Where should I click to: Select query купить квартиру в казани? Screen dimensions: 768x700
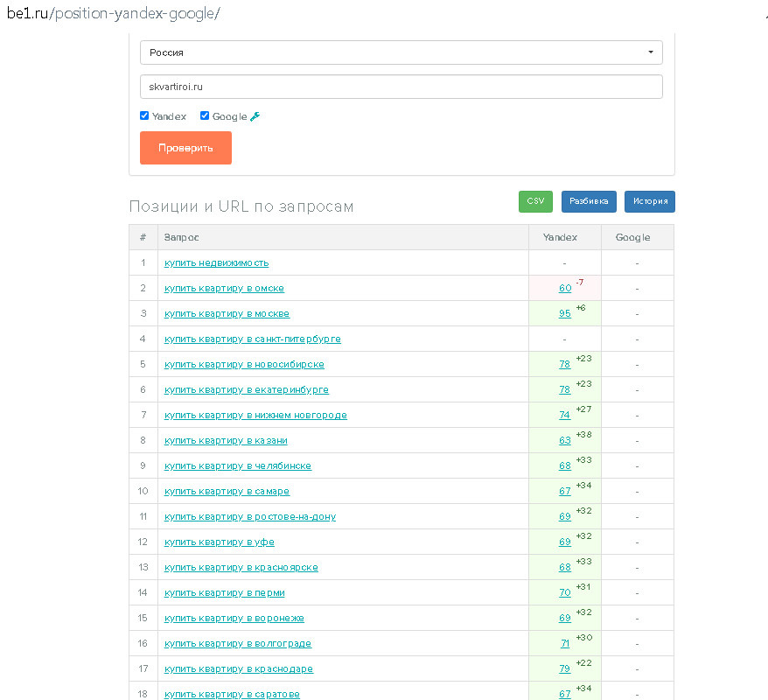[x=226, y=440]
